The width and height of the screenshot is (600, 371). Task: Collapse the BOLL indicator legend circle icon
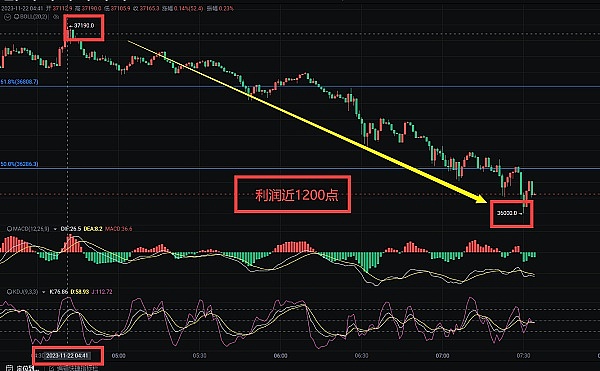(7, 17)
